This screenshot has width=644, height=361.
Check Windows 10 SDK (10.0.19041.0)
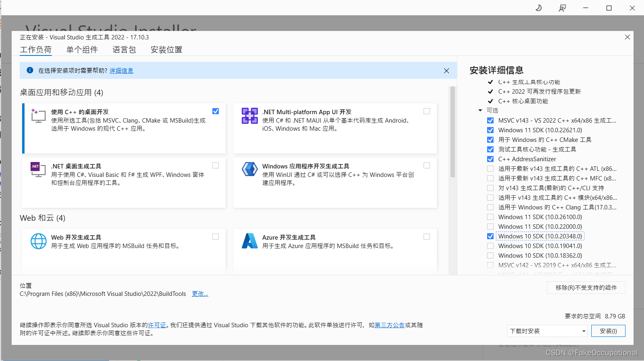[x=490, y=246]
